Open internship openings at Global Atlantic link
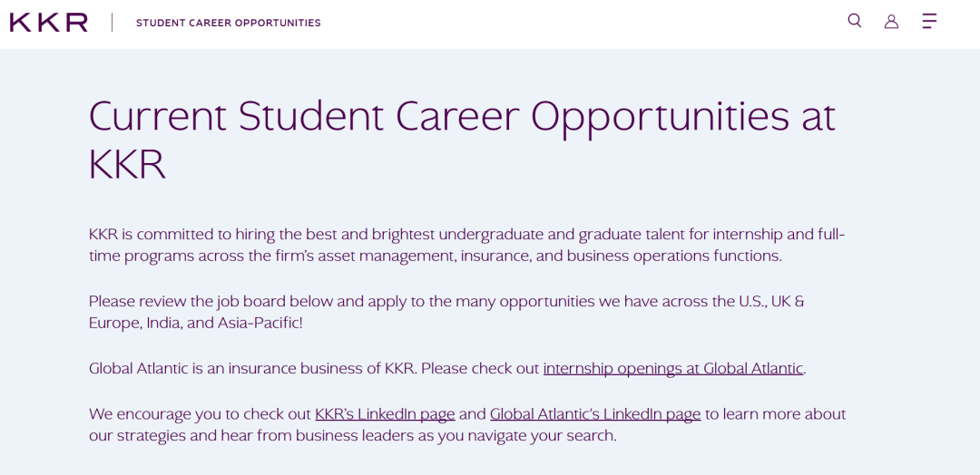 click(x=673, y=368)
